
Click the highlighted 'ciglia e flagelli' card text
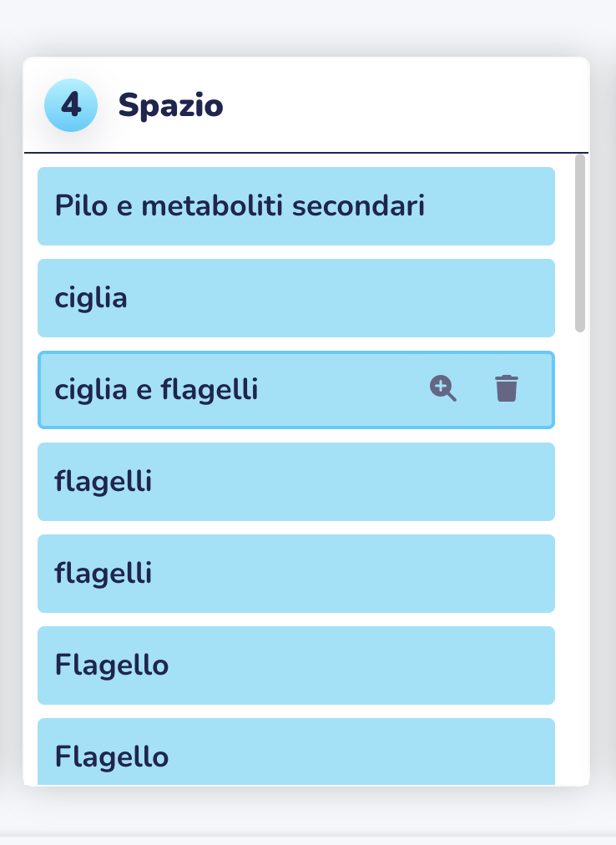pyautogui.click(x=156, y=389)
